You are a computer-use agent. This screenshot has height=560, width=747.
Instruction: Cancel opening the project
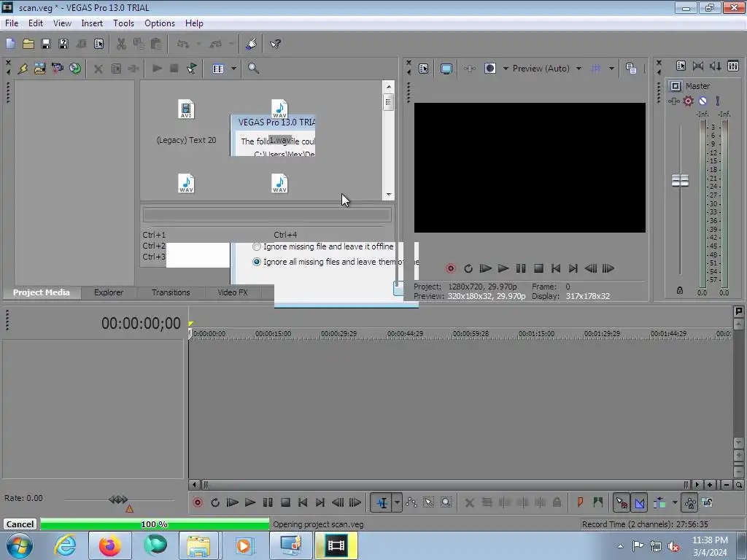[x=20, y=524]
